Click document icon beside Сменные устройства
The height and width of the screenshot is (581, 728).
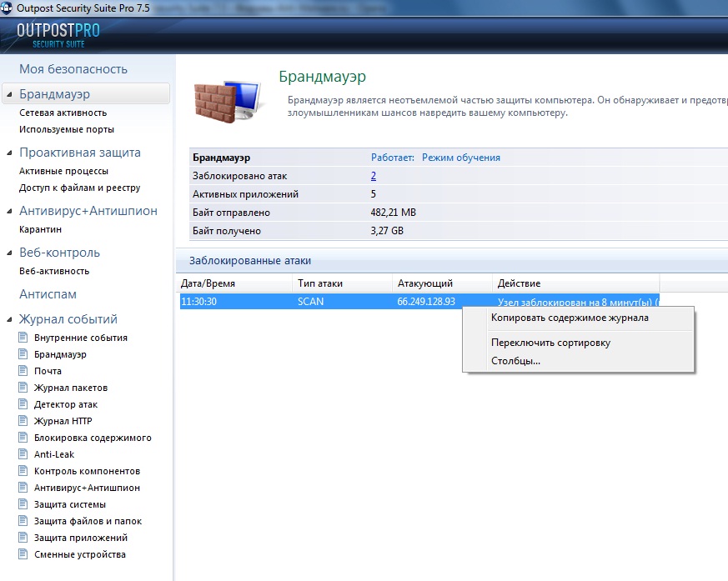click(x=23, y=554)
